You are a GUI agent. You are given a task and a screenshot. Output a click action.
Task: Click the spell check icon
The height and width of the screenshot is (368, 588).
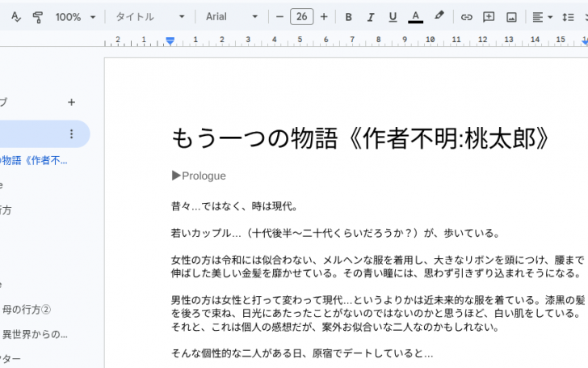click(16, 17)
